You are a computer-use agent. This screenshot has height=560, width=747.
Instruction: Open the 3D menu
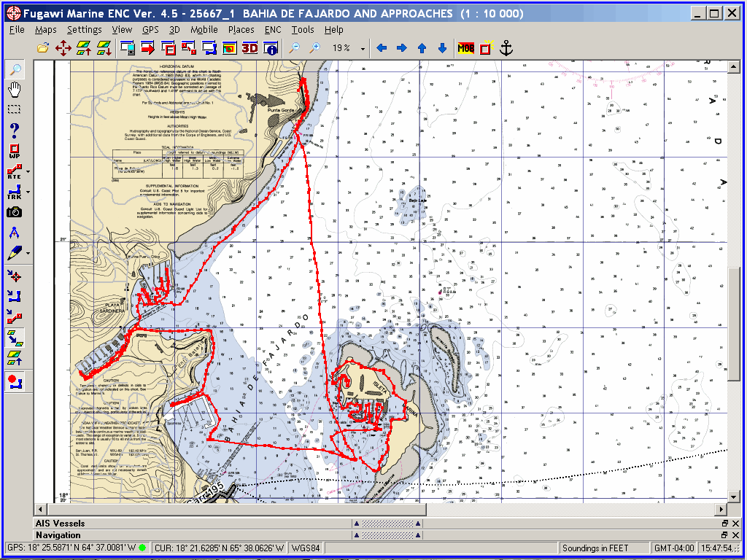click(174, 29)
